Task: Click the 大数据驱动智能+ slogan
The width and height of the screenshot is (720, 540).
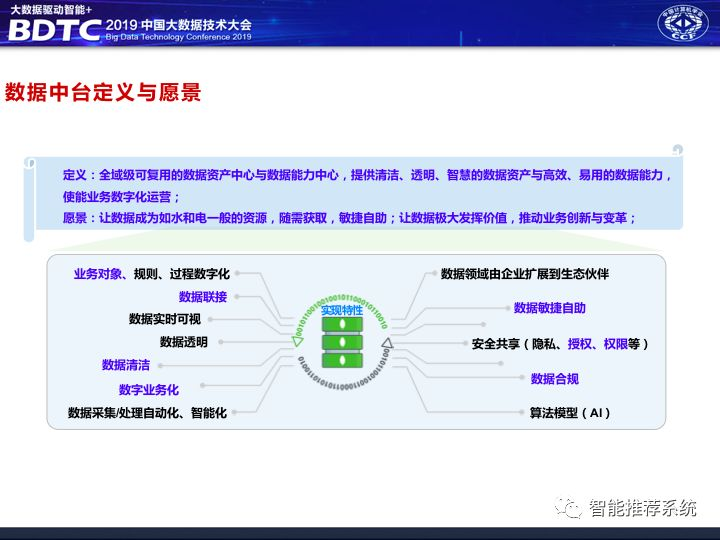Action: tap(51, 9)
